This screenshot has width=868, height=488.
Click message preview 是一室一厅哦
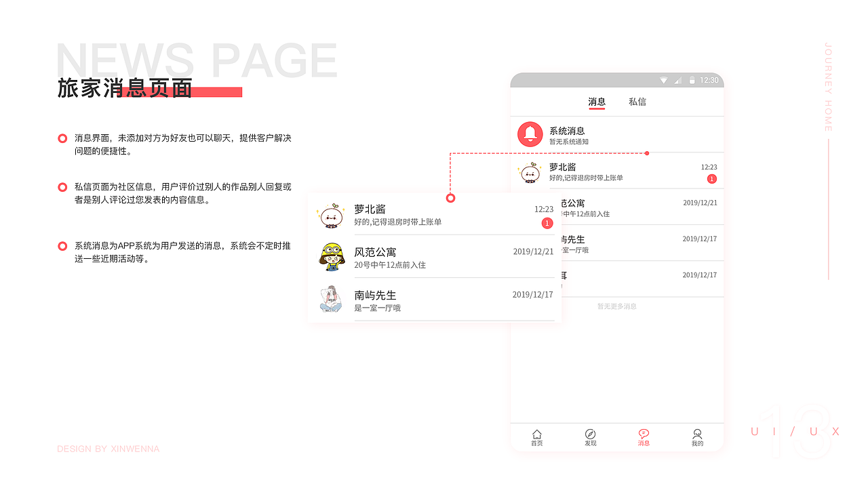point(377,308)
